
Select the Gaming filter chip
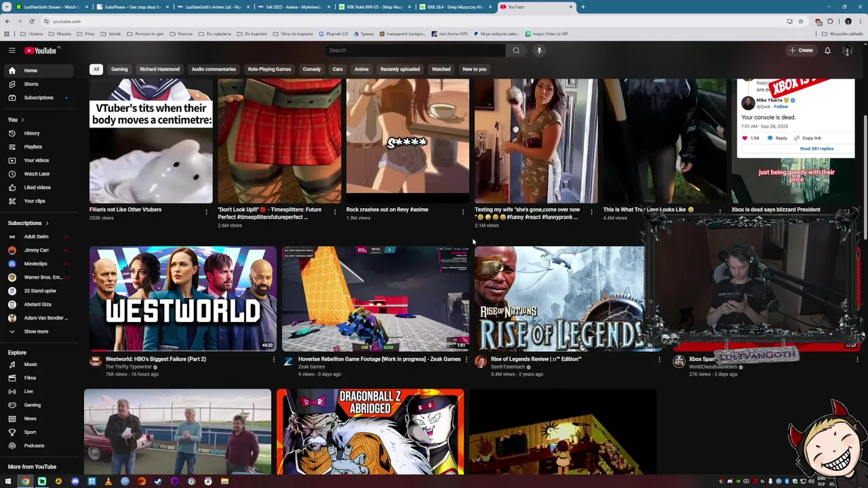tap(119, 69)
